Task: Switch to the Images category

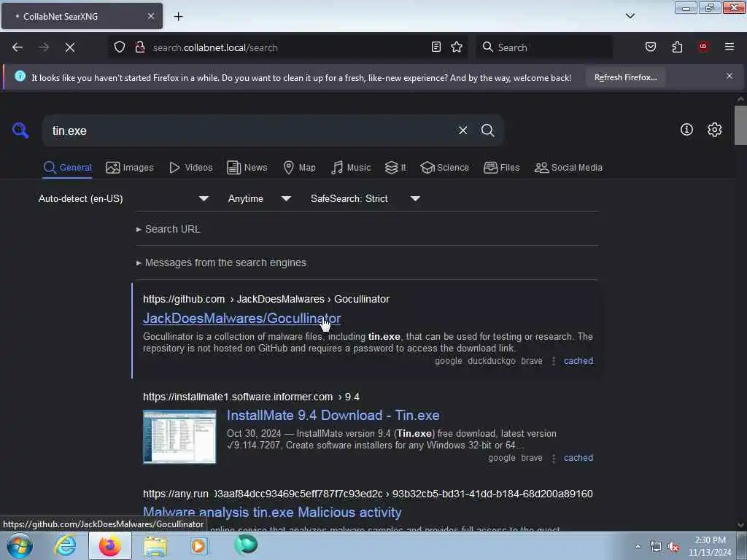Action: tap(130, 168)
